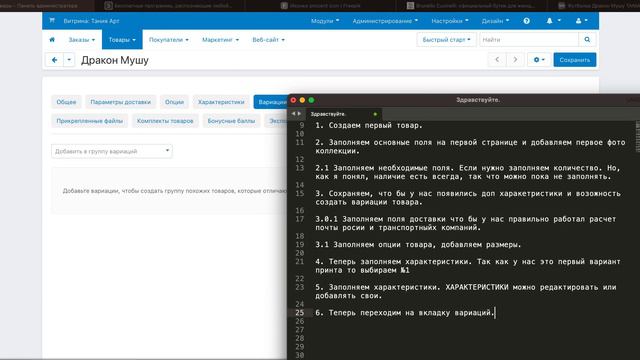Switch to Параметры доставки tab
Viewport: 640px width, 360px height.
[x=120, y=102]
